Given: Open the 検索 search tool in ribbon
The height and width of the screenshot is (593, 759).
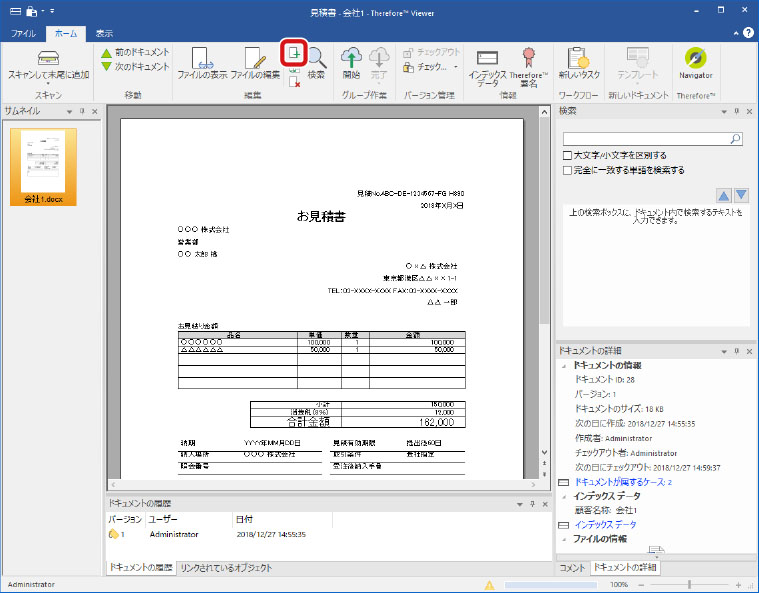Looking at the screenshot, I should [x=316, y=63].
